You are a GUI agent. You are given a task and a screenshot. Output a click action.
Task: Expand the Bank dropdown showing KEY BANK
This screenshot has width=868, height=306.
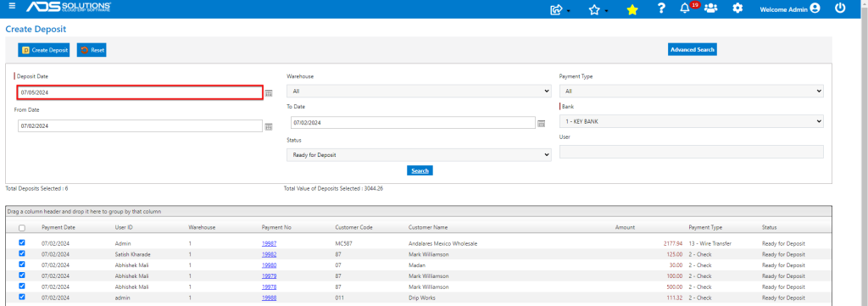[692, 121]
